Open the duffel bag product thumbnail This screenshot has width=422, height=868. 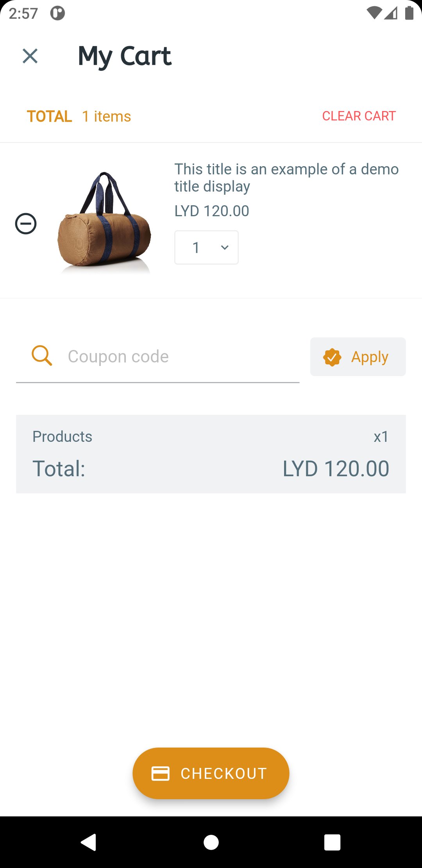(104, 223)
